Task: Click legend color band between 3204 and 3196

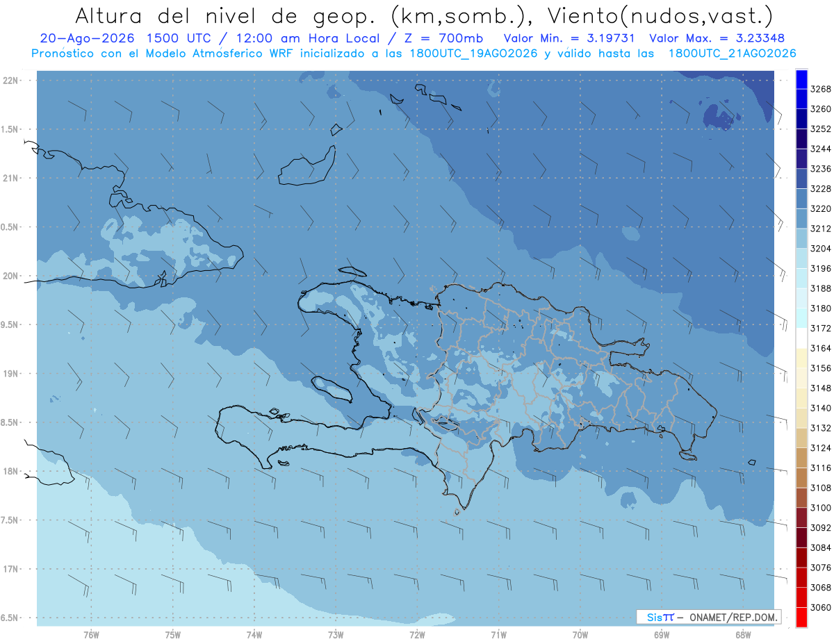Action: click(x=801, y=258)
